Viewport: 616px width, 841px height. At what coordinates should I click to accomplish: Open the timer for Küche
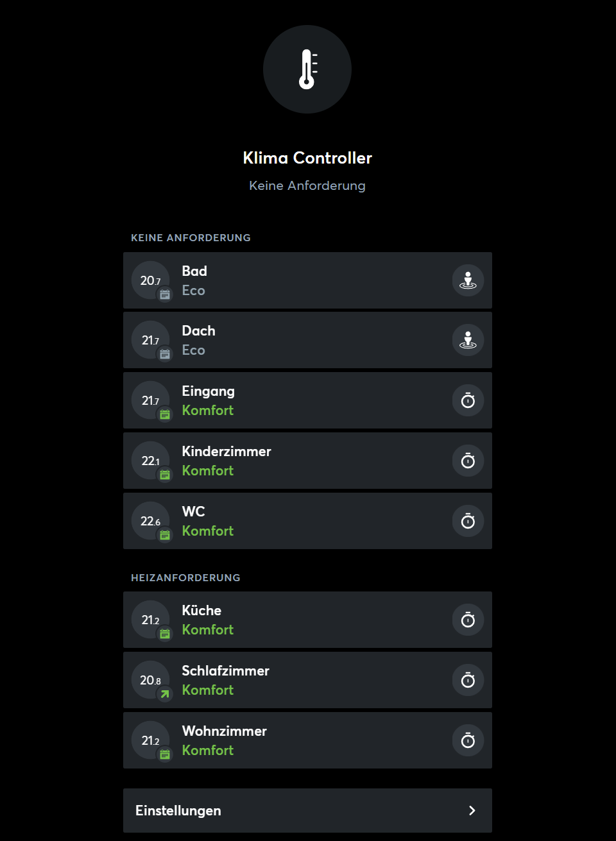(468, 620)
